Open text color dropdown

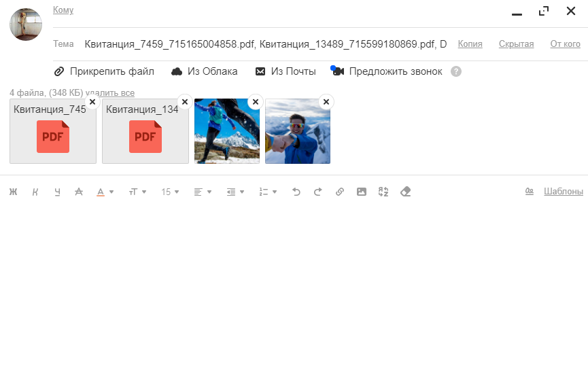click(105, 192)
